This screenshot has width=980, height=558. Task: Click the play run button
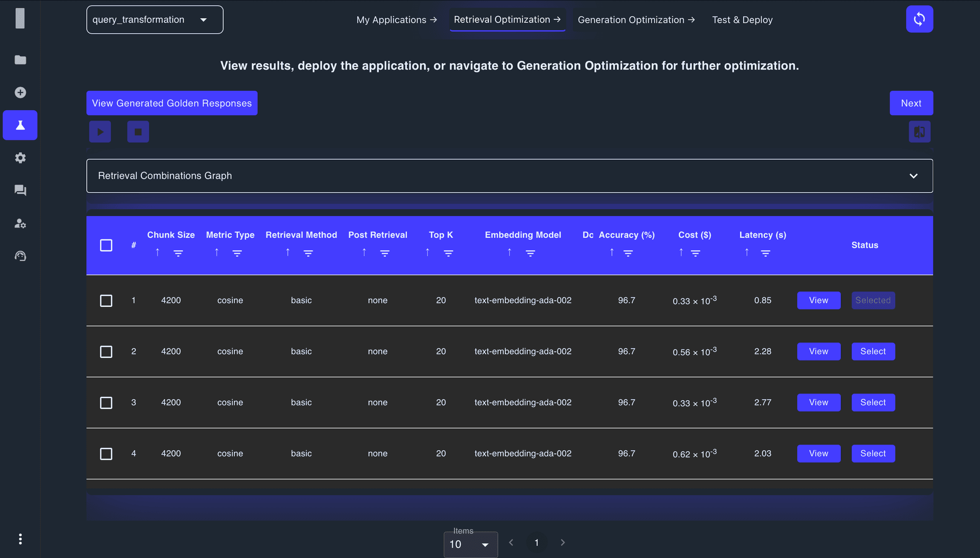tap(100, 132)
